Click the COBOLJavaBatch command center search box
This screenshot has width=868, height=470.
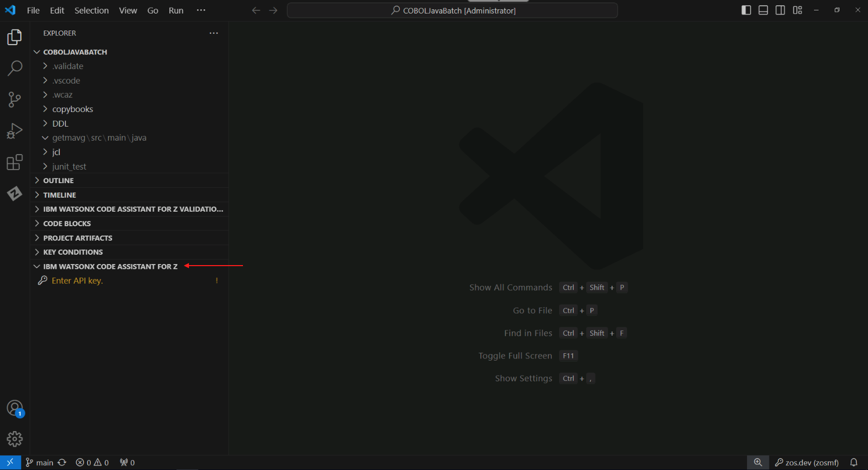click(452, 10)
